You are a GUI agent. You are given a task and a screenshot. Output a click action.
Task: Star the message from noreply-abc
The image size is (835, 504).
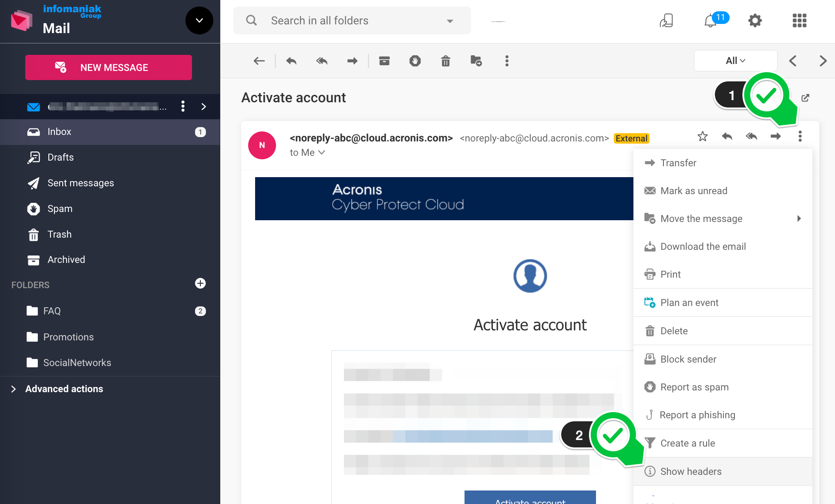click(703, 137)
